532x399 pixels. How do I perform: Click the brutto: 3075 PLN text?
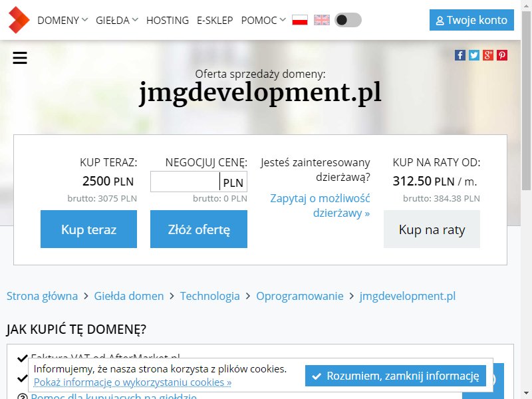click(102, 198)
